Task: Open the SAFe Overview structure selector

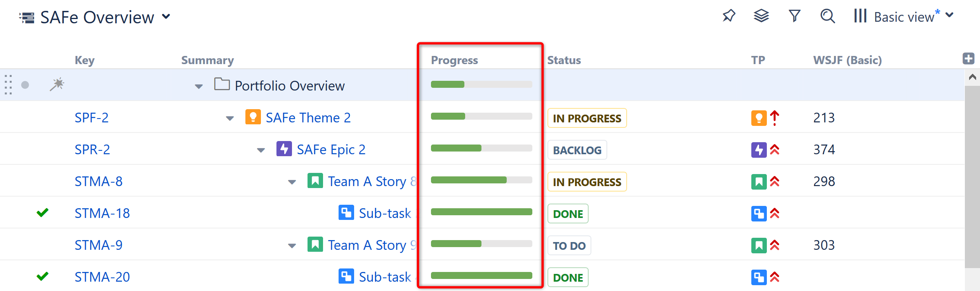Action: 166,17
